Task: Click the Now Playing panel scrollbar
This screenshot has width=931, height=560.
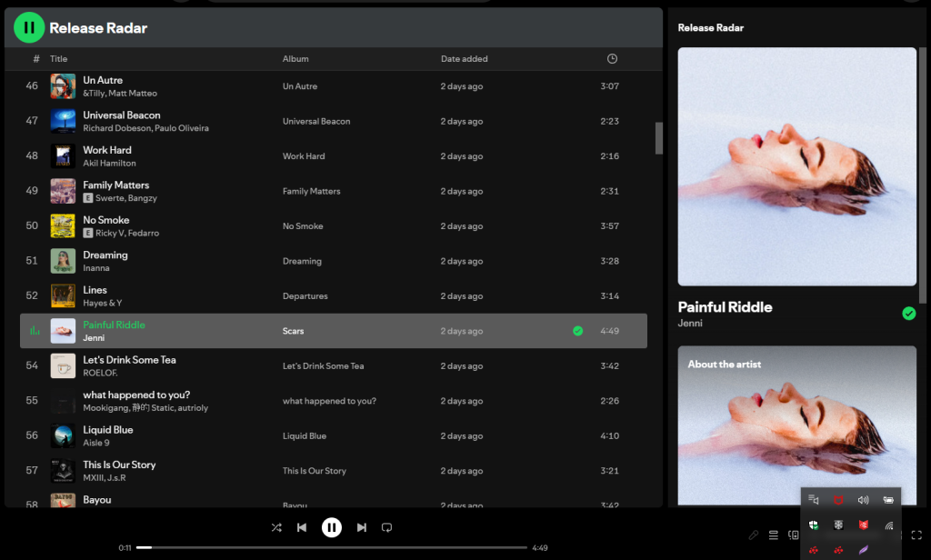Action: pyautogui.click(x=922, y=175)
